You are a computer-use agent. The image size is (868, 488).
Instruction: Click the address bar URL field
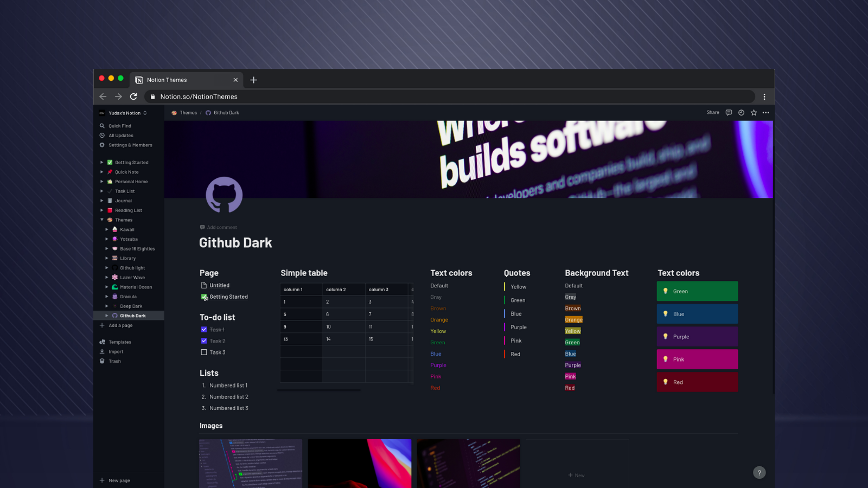click(450, 97)
